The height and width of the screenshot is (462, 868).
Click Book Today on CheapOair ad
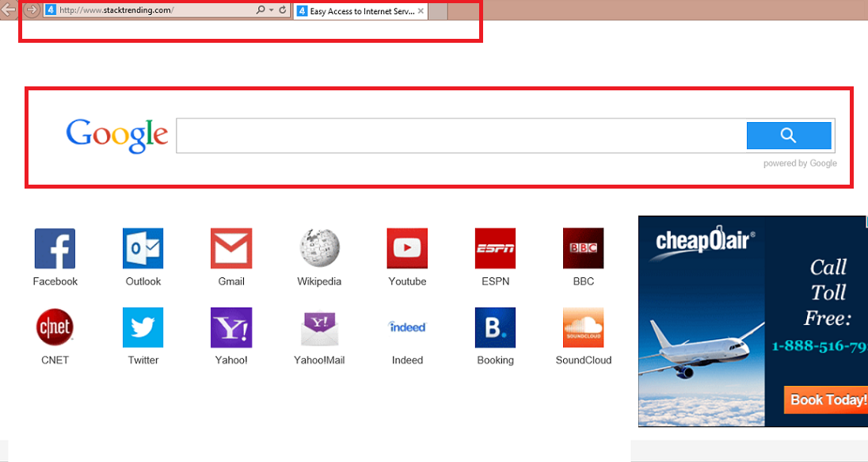(826, 399)
